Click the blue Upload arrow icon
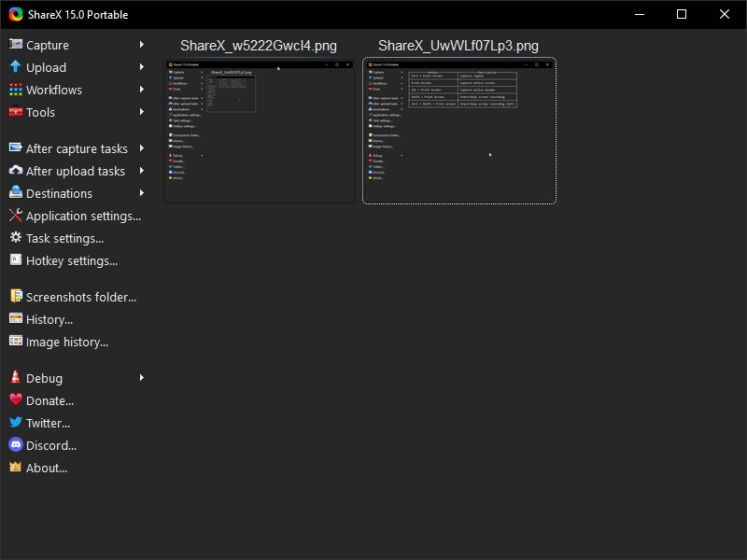Screen dimensions: 747x560 pyautogui.click(x=16, y=67)
